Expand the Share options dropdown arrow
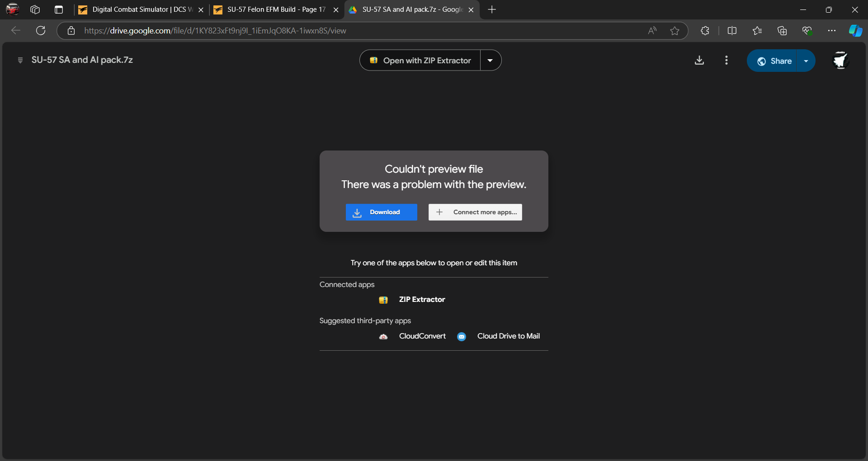868x461 pixels. tap(806, 61)
